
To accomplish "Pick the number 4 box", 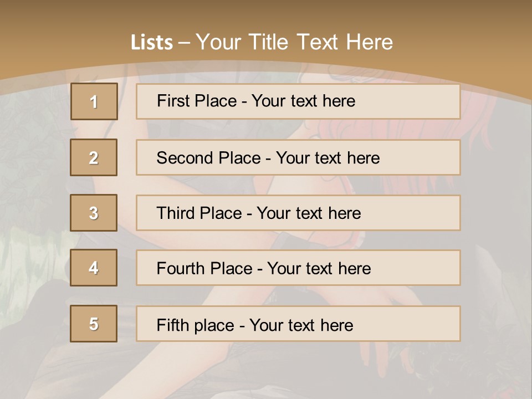I will click(x=94, y=268).
